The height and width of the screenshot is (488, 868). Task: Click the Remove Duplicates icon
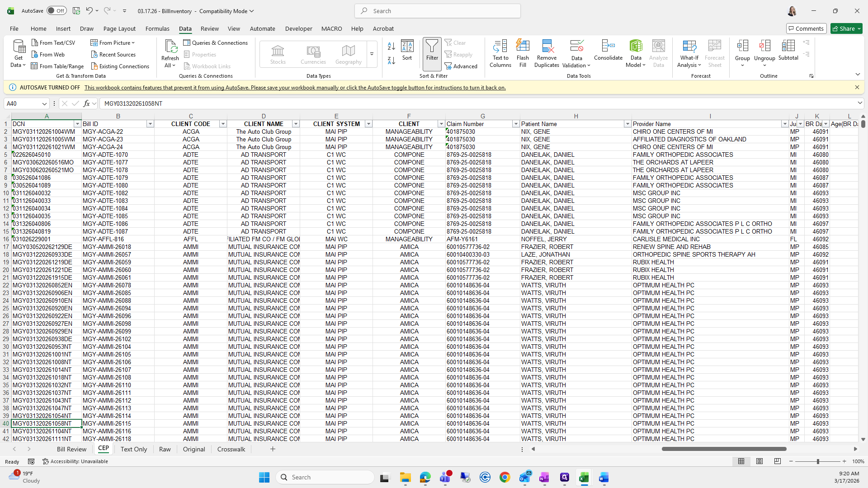point(547,46)
